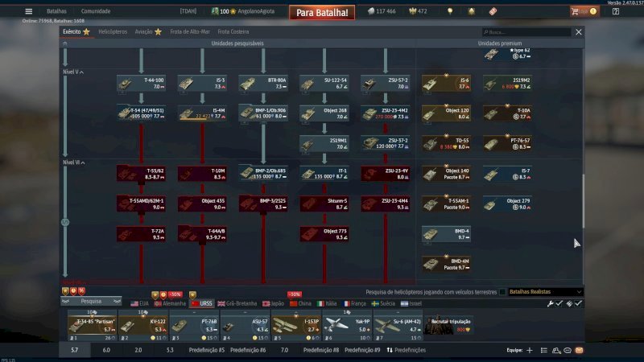
Task: Toggle helicopter research with ground vehicles checkbox
Action: [x=502, y=291]
